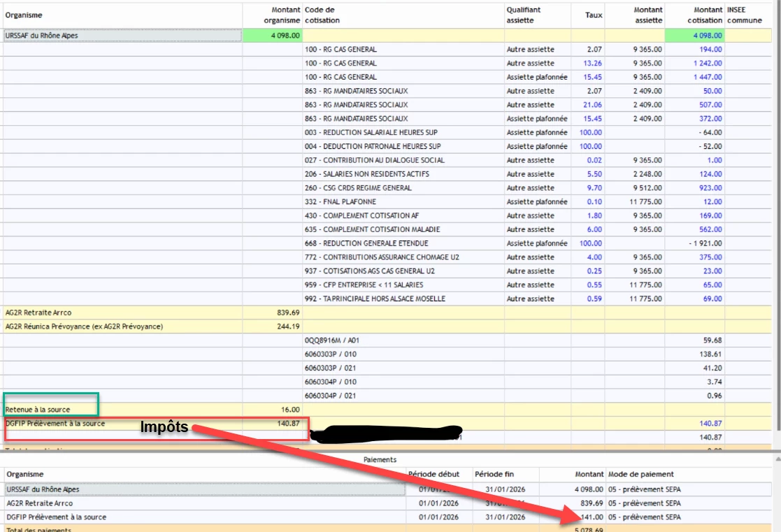
Task: Click the Montant cotisation column header
Action: (x=704, y=15)
